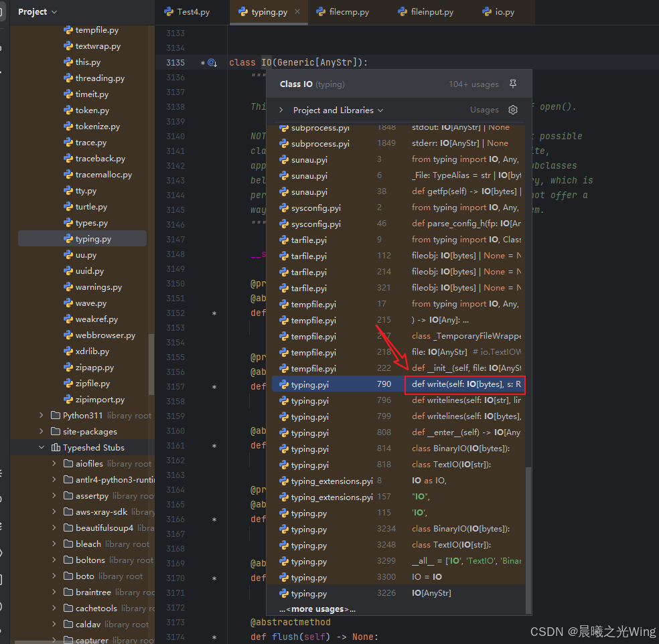Click class name IO on line 3135

click(267, 63)
